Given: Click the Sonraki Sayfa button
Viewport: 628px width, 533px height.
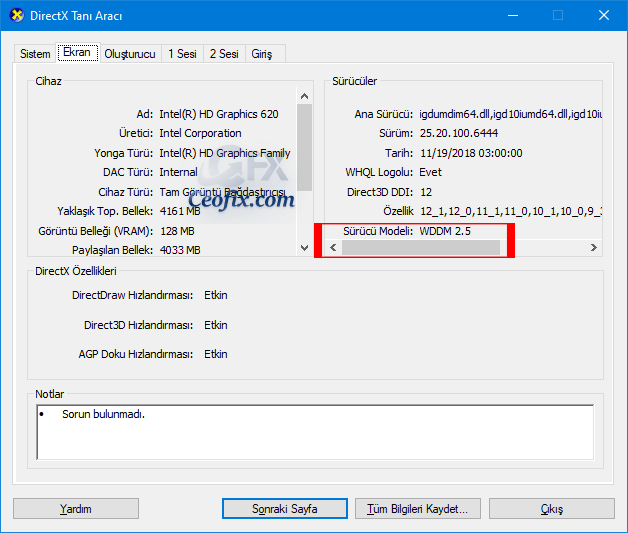Looking at the screenshot, I should (285, 509).
